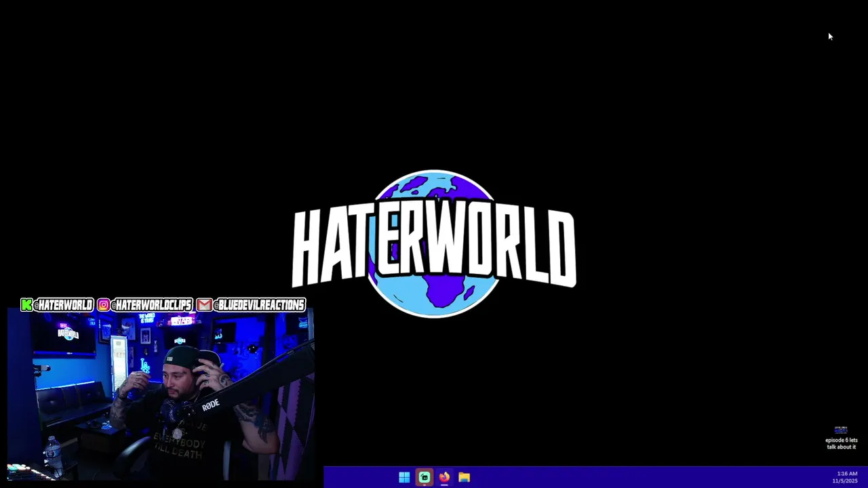Viewport: 868px width, 488px height.
Task: Select the 'episode 6 lets talk about it' desktop file
Action: (x=841, y=438)
